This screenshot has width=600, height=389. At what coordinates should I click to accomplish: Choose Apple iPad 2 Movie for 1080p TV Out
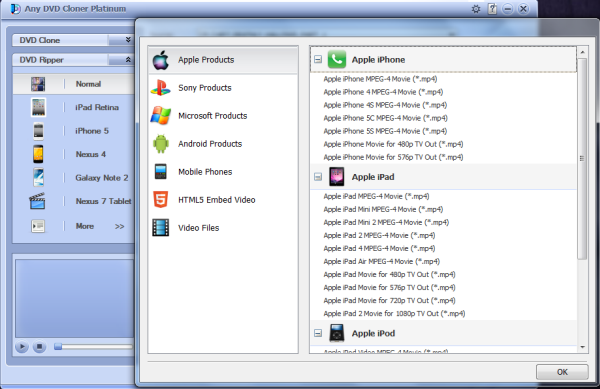[395, 313]
